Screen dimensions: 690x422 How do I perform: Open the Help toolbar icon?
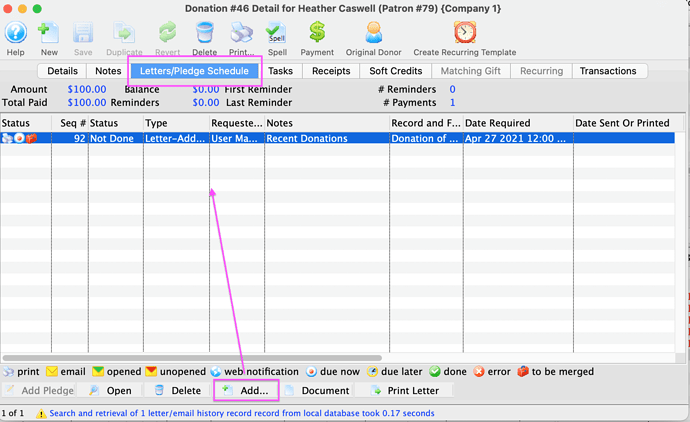[16, 33]
